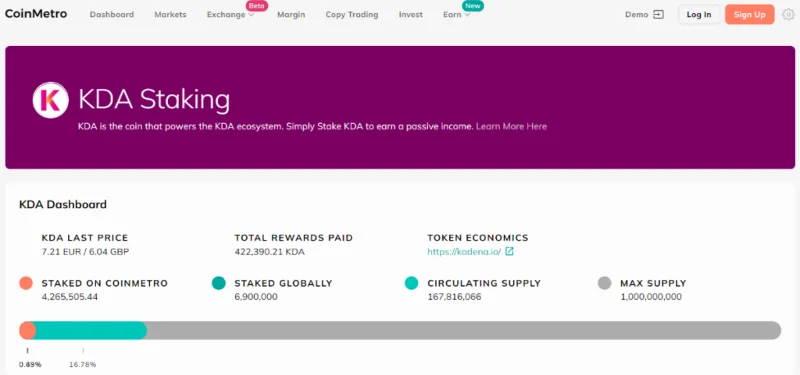
Task: Click the turquoise Circulating Supply dot
Action: point(412,283)
